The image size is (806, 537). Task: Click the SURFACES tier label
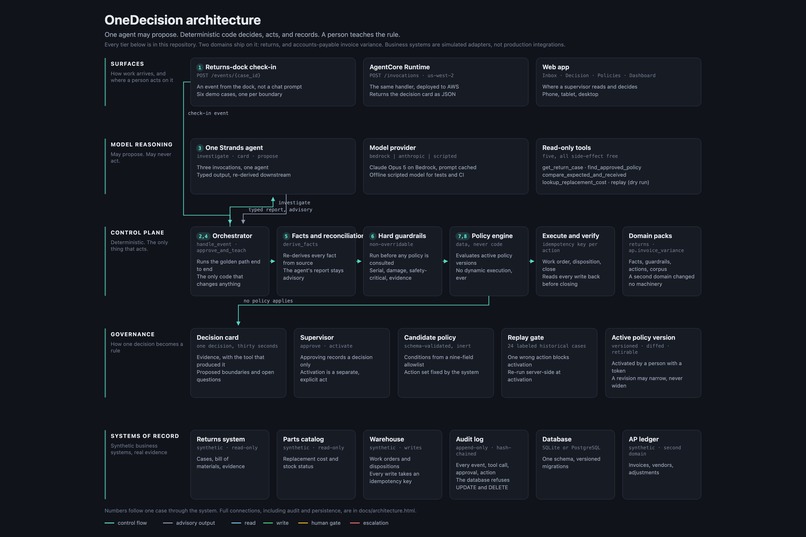tap(127, 64)
